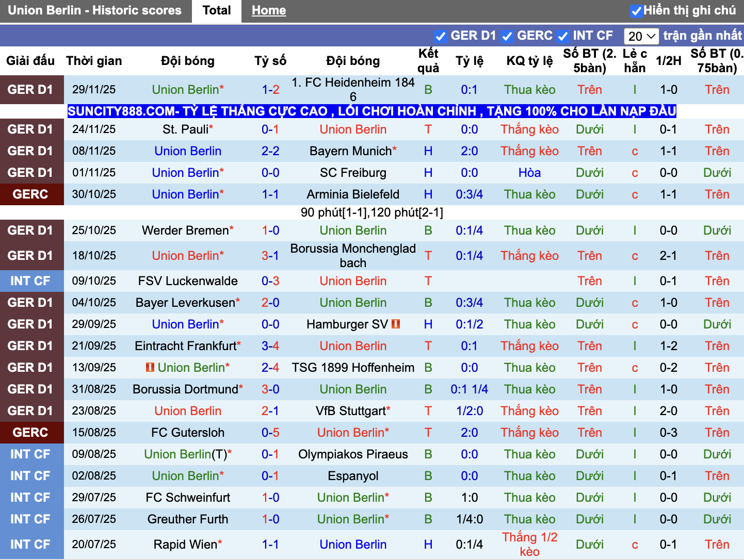
Task: Click the red card icon before Union Berlin 13/09/25
Action: click(150, 368)
